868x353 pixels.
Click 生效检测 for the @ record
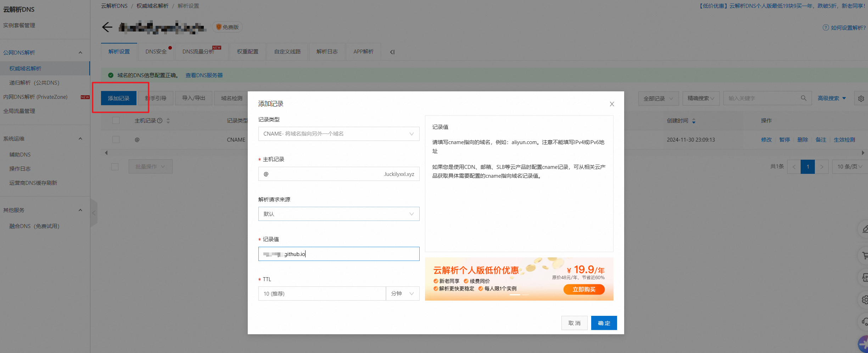click(x=845, y=140)
